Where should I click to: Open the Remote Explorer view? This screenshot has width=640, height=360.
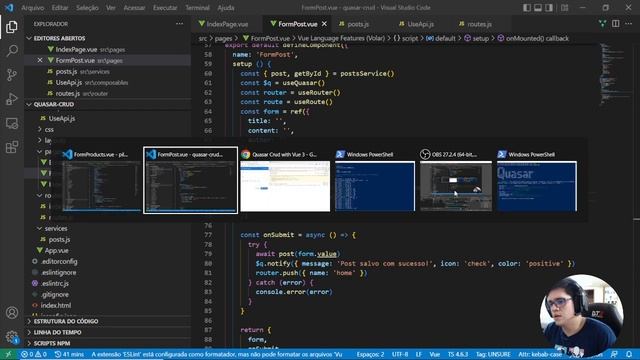click(x=12, y=123)
